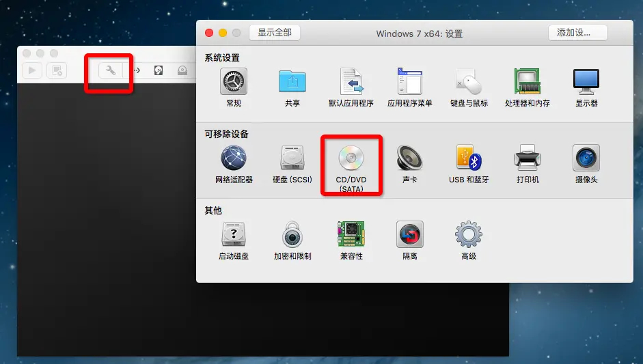Click the network arrows icon in VM toolbar
The height and width of the screenshot is (364, 643).
[137, 70]
